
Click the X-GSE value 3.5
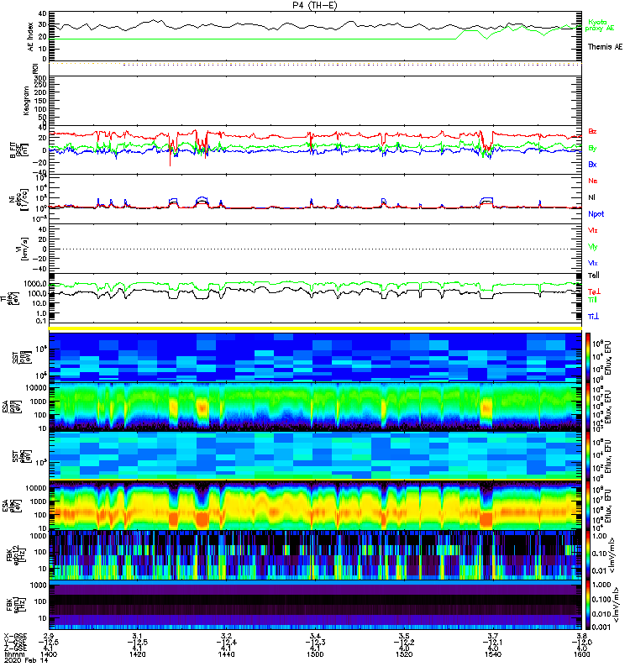tap(404, 636)
